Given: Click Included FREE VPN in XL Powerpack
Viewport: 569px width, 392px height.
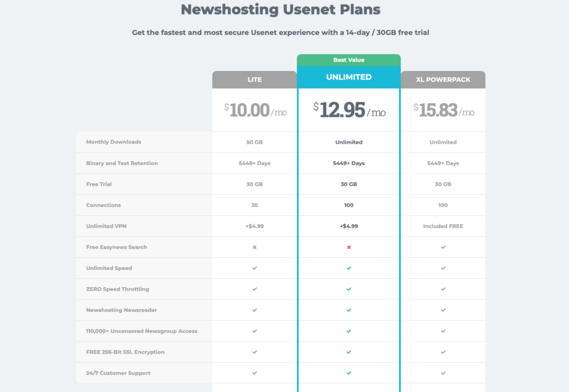Looking at the screenshot, I should pyautogui.click(x=443, y=227).
